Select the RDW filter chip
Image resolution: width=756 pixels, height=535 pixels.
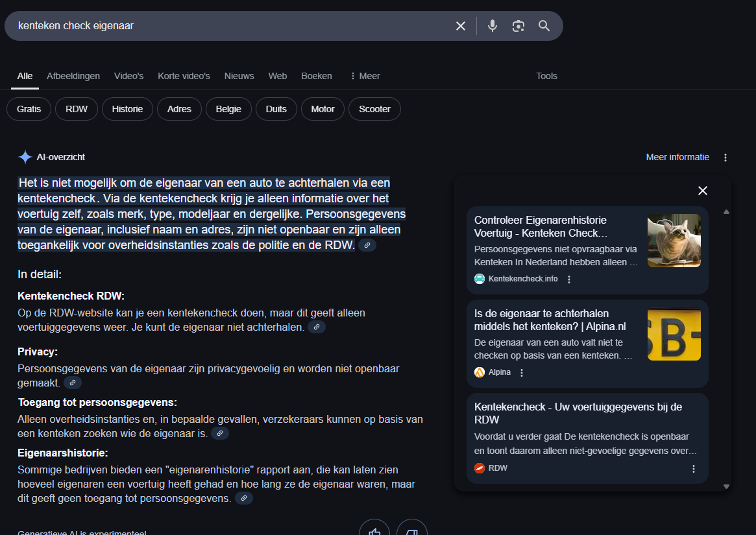tap(76, 108)
